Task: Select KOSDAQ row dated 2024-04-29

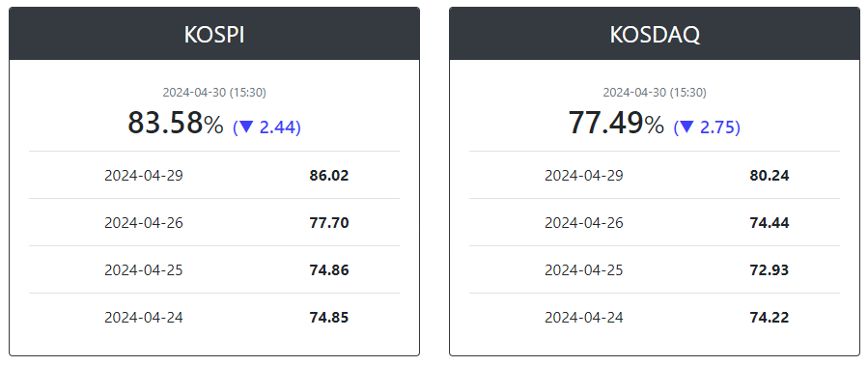Action: coord(655,175)
